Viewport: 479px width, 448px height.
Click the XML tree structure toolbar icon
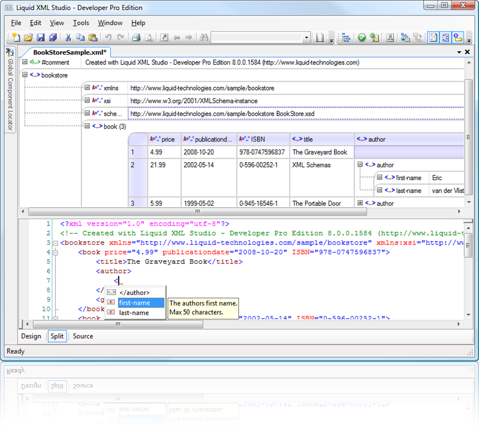[346, 37]
